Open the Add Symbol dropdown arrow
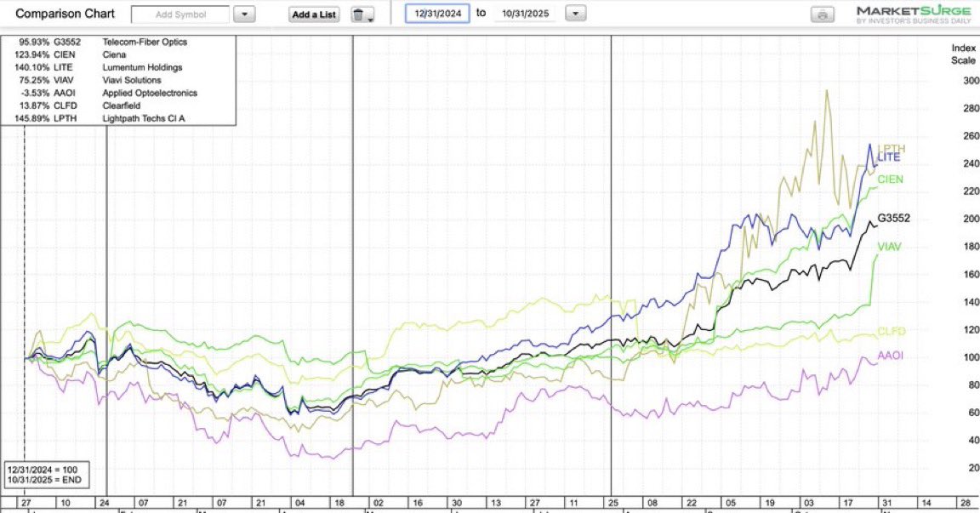Screen dimensions: 980x513 pyautogui.click(x=244, y=14)
